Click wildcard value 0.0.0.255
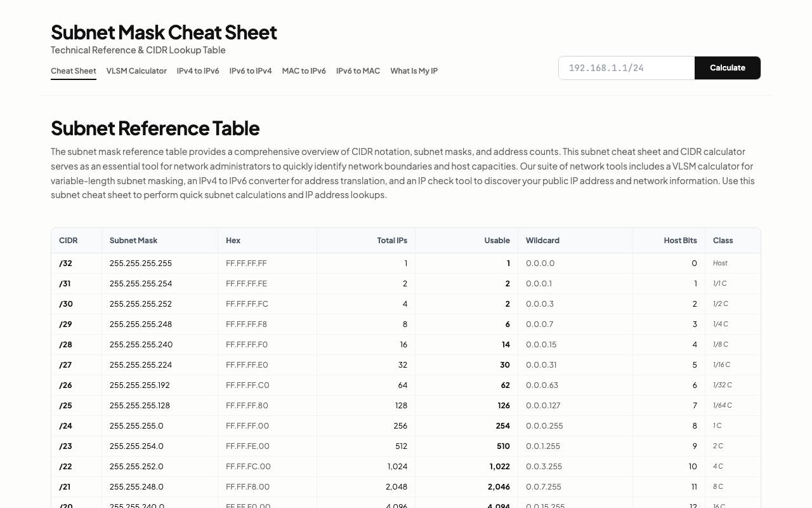The image size is (812, 508). [544, 426]
